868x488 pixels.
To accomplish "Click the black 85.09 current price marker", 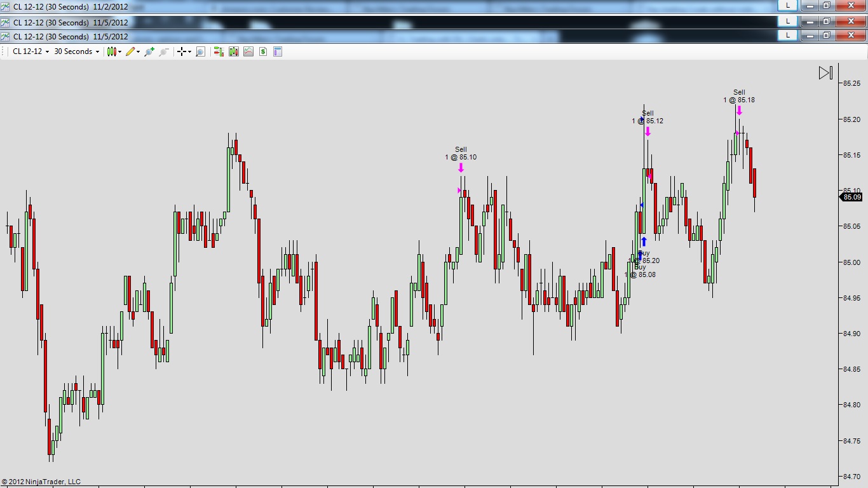I will [851, 197].
